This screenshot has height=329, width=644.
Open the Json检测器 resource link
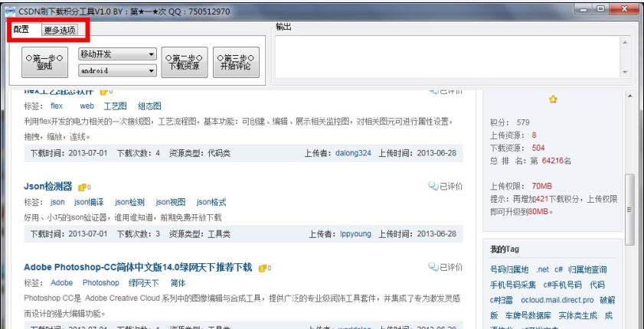pyautogui.click(x=48, y=187)
